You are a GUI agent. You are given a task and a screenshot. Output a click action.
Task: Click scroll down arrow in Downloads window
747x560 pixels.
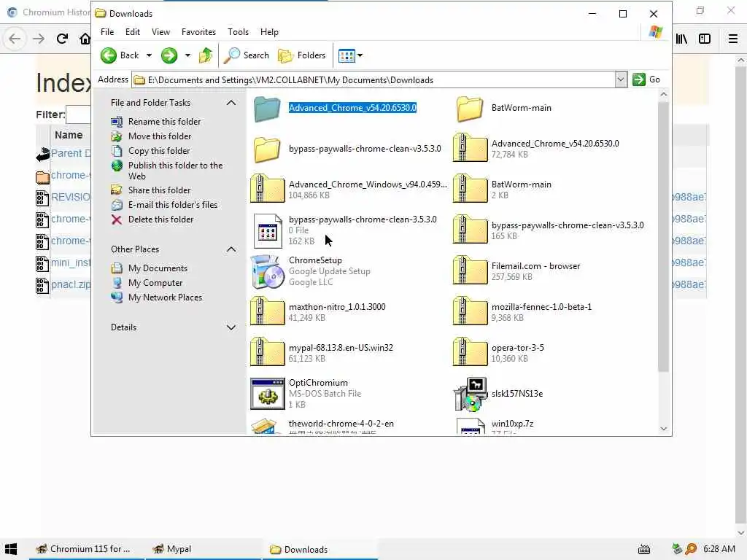[663, 429]
